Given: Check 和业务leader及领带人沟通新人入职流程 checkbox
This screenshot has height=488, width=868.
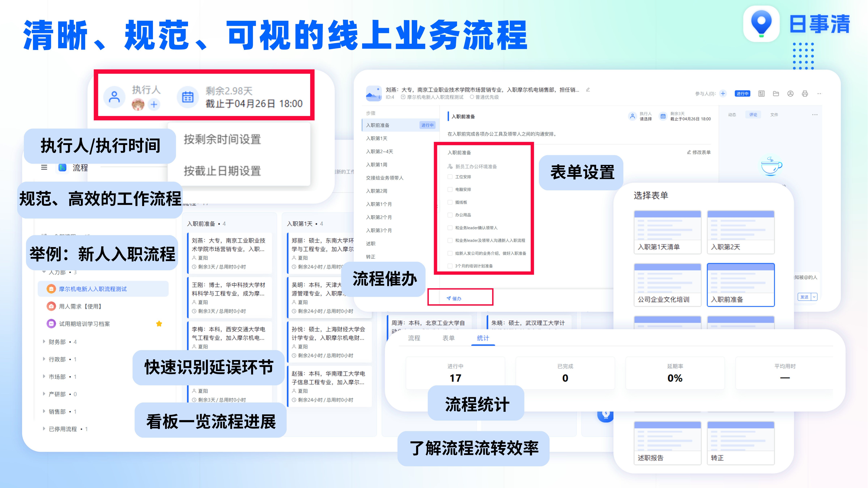Looking at the screenshot, I should click(x=450, y=240).
